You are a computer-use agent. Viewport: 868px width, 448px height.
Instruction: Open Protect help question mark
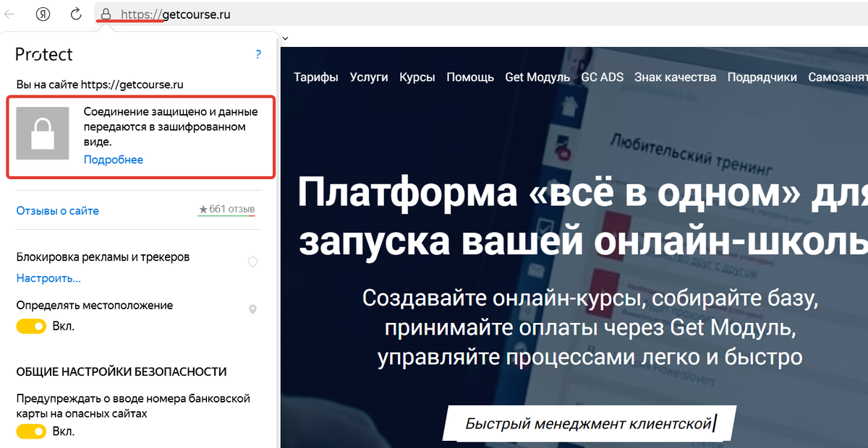coord(258,54)
